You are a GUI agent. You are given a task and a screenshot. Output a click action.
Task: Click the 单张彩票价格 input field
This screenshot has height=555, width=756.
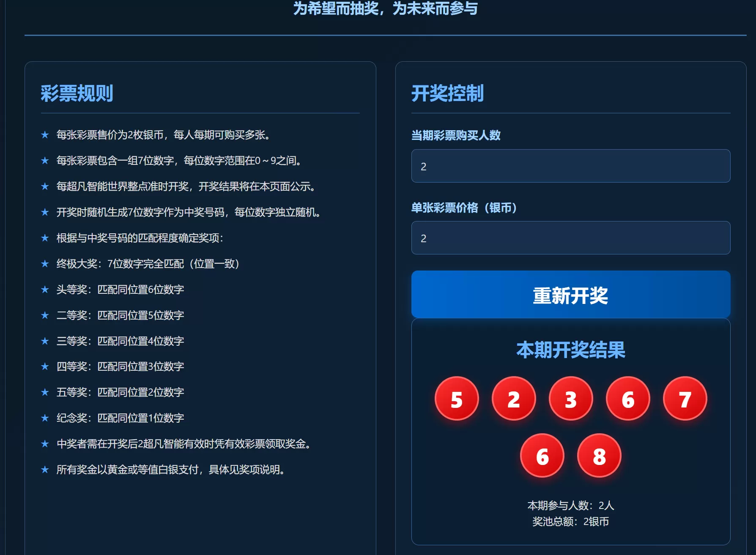(x=570, y=238)
